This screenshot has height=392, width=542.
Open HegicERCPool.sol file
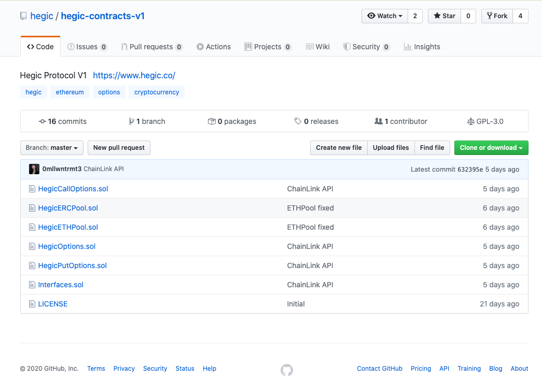(68, 208)
